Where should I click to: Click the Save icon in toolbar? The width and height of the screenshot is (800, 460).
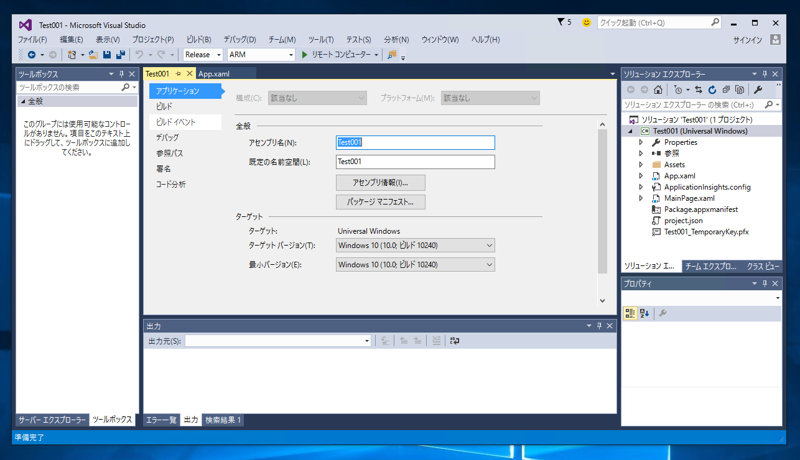[x=107, y=55]
